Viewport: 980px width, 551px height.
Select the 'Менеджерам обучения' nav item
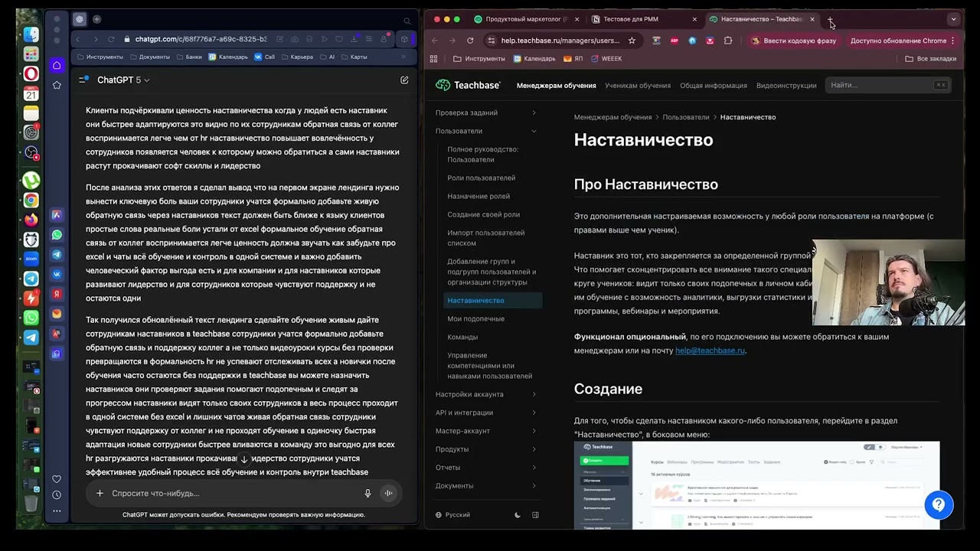557,86
